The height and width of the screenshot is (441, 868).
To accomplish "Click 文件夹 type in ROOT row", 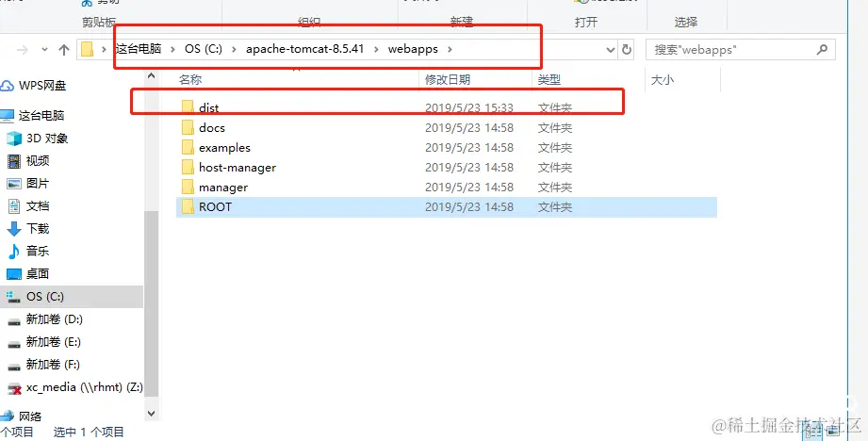I will tap(555, 207).
